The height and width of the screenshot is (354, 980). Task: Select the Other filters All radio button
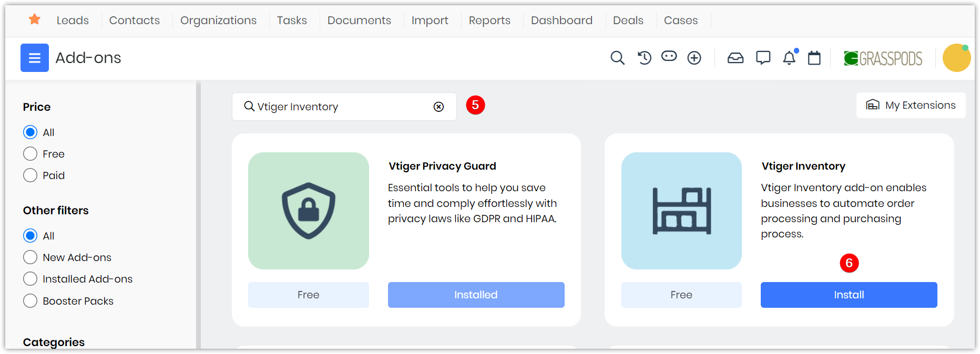pyautogui.click(x=30, y=236)
